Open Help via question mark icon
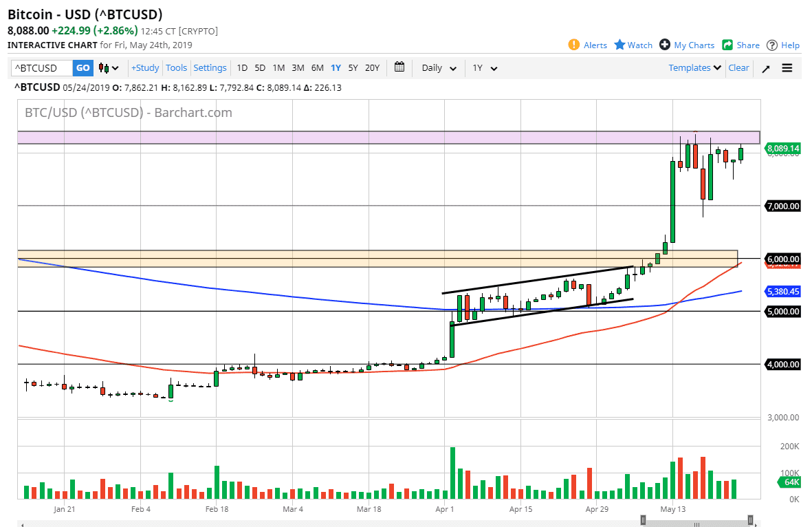This screenshot has width=812, height=527. (772, 45)
